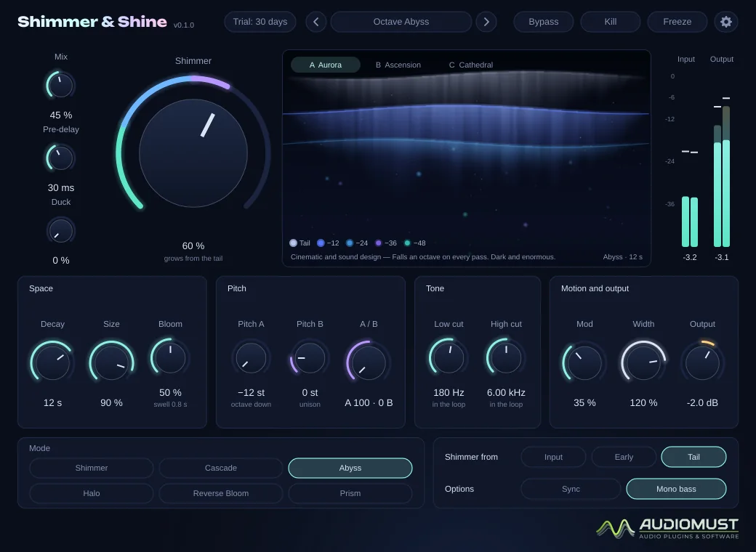Click the Bloom knob
The height and width of the screenshot is (552, 756).
click(x=170, y=357)
